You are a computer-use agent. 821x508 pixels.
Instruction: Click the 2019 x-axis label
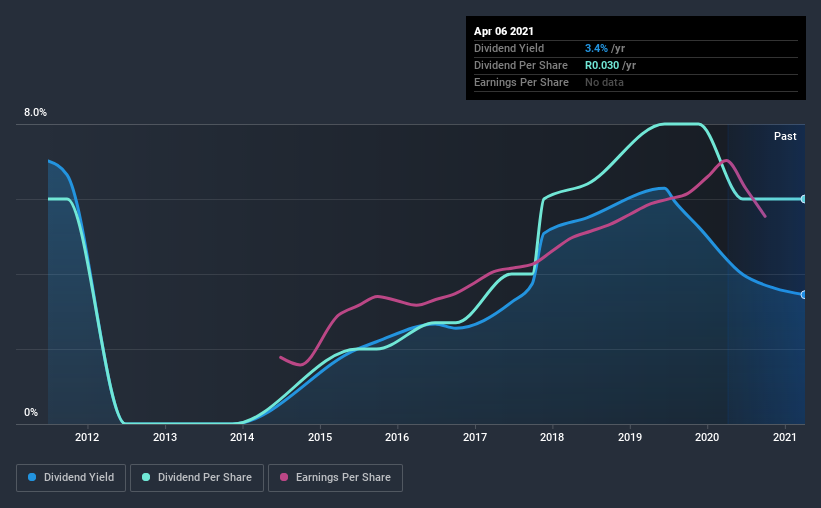[x=630, y=437]
